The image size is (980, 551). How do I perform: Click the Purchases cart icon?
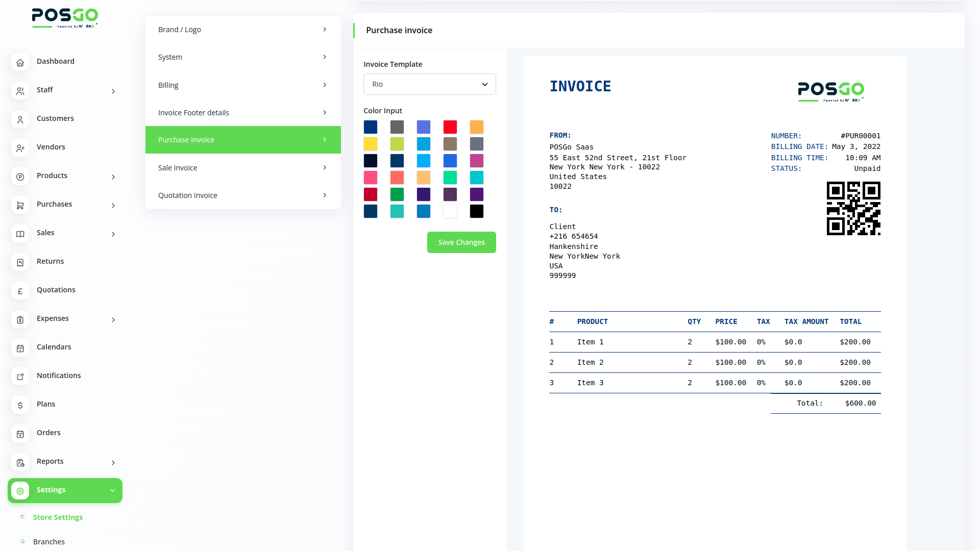20,205
